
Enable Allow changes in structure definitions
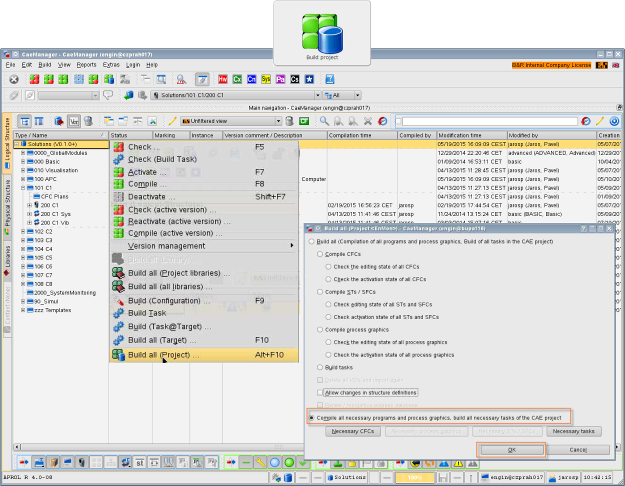(320, 393)
